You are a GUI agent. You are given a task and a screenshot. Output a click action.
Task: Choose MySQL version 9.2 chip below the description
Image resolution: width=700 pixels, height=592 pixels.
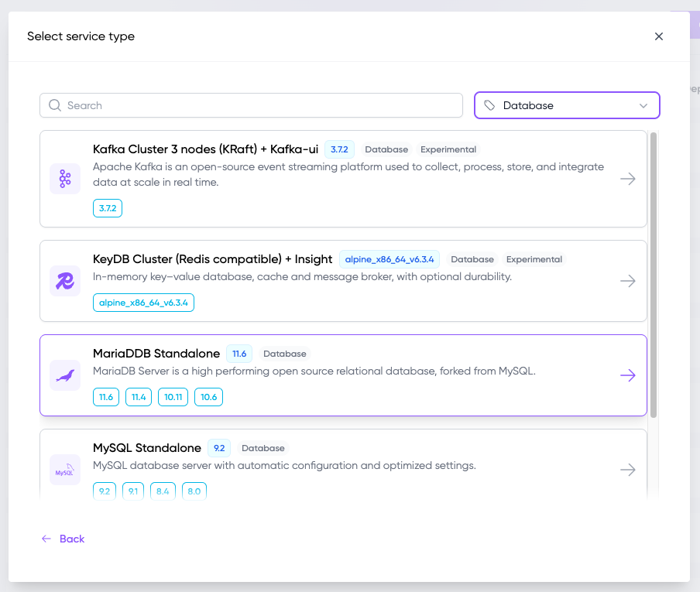(x=105, y=491)
